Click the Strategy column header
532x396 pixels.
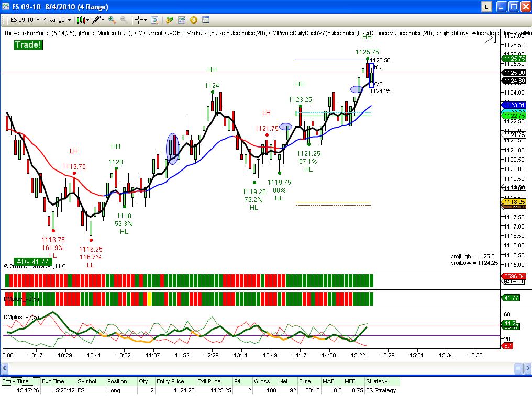382,381
